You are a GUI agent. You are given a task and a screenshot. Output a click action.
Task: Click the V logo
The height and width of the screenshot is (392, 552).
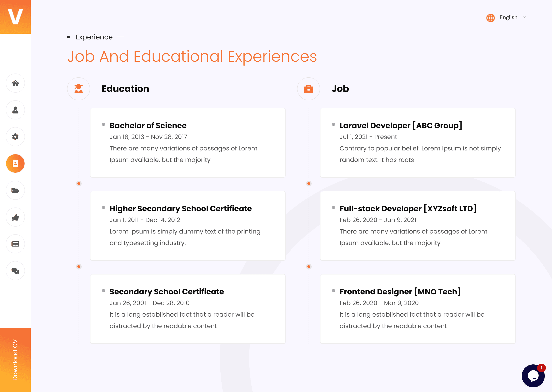pos(15,17)
